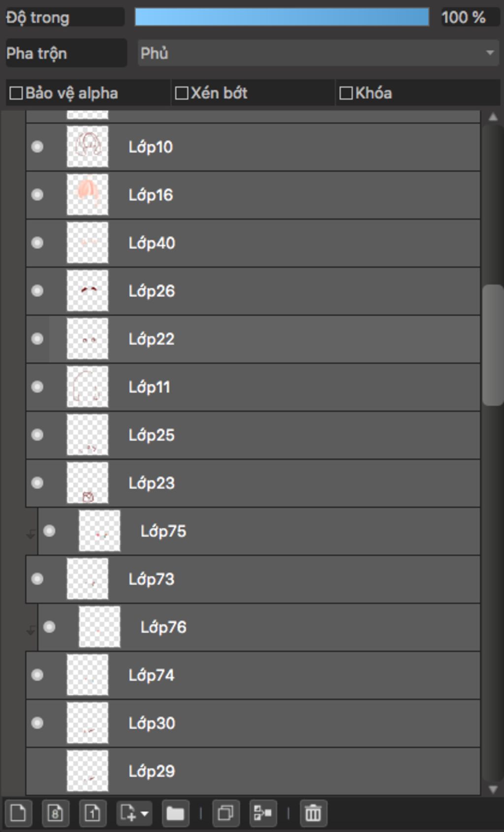Merge layer down with the merge icon
Screen dimensions: 504x832
(262, 813)
